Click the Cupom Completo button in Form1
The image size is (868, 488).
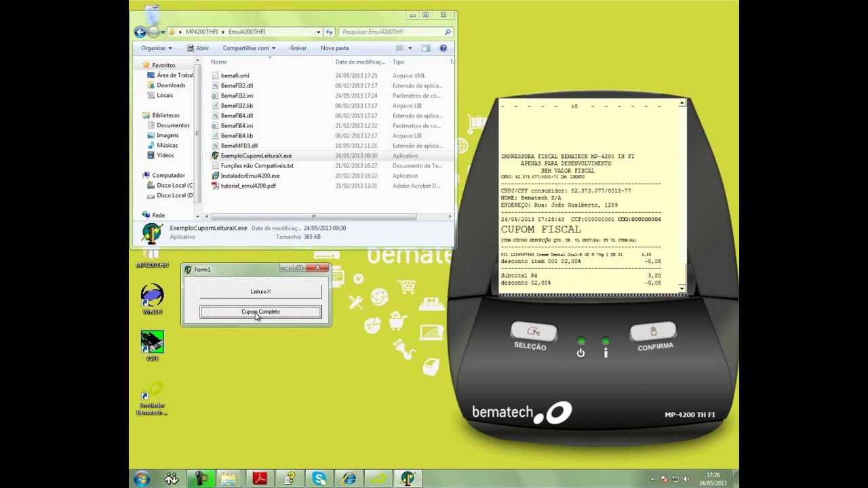[260, 312]
